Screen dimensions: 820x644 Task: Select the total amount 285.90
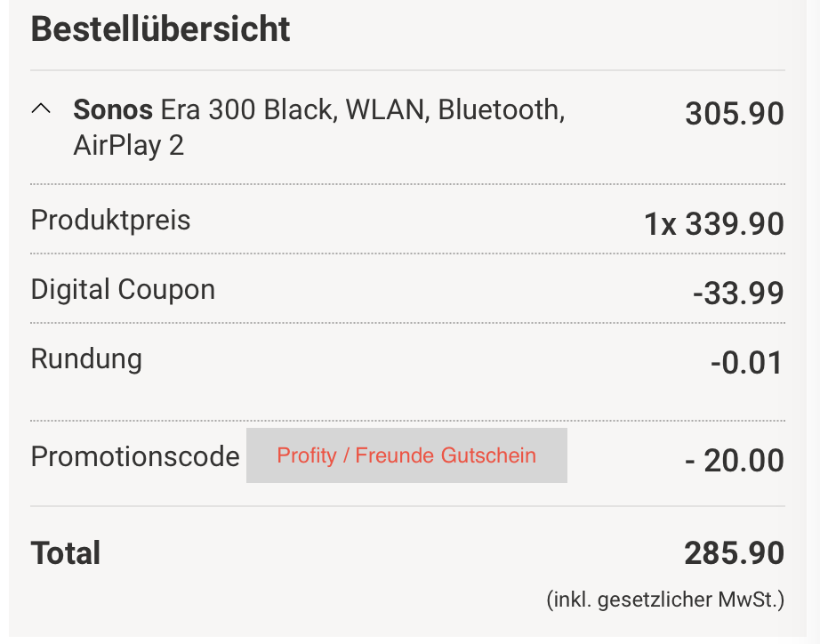tap(735, 553)
